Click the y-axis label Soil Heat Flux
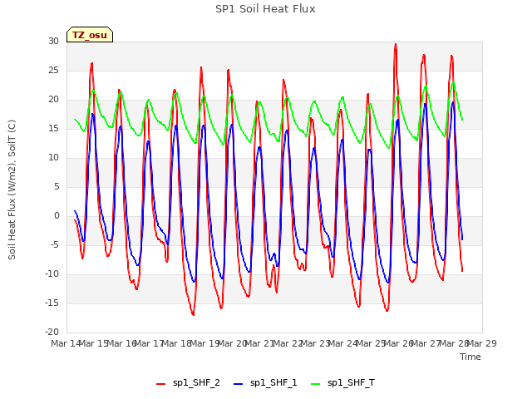The width and height of the screenshot is (532, 399). (x=12, y=190)
